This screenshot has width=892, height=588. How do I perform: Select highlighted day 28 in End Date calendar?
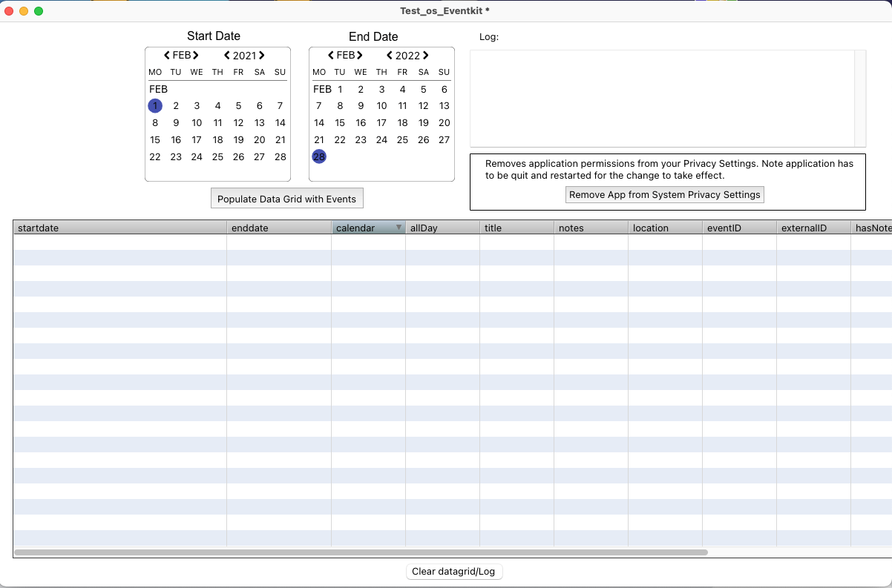[319, 156]
